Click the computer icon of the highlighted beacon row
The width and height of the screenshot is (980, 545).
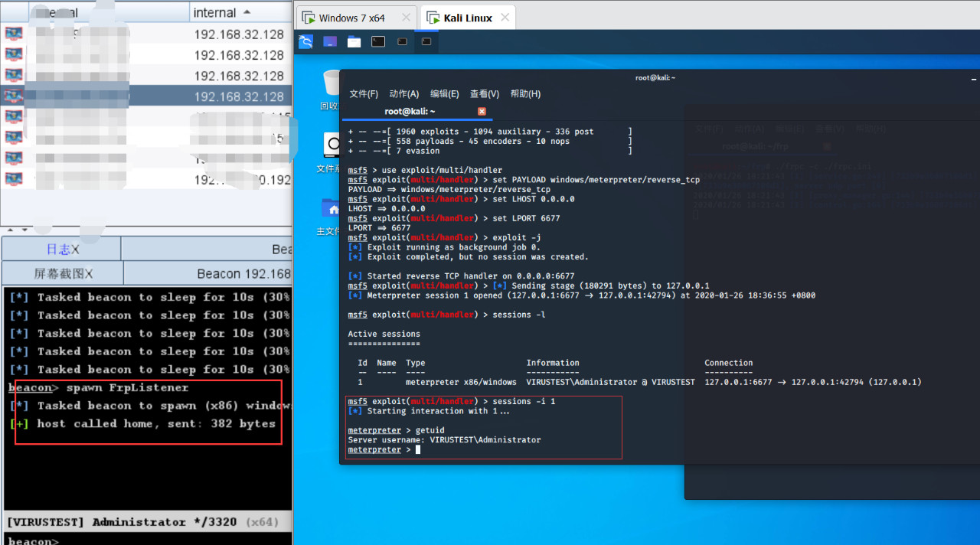(13, 96)
